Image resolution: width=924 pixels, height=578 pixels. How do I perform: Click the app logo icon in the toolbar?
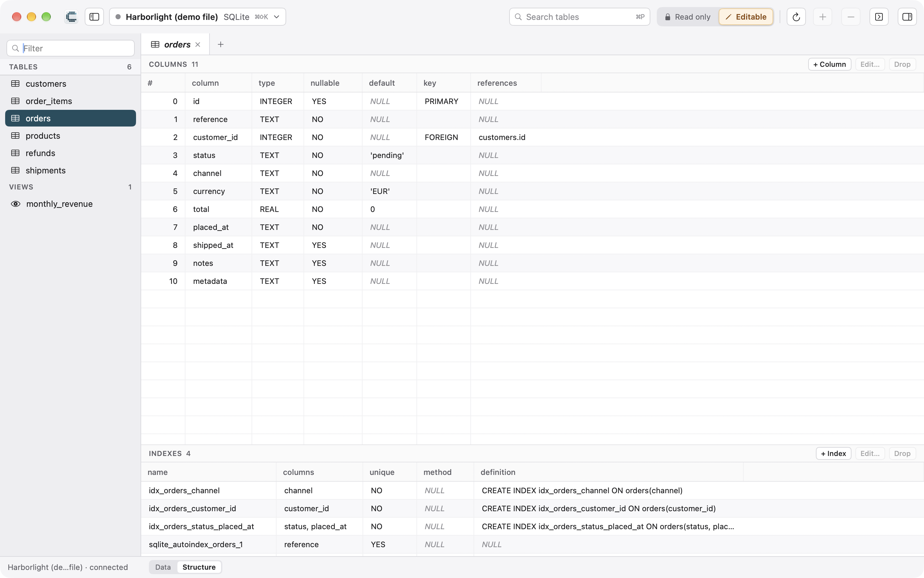[x=72, y=17]
